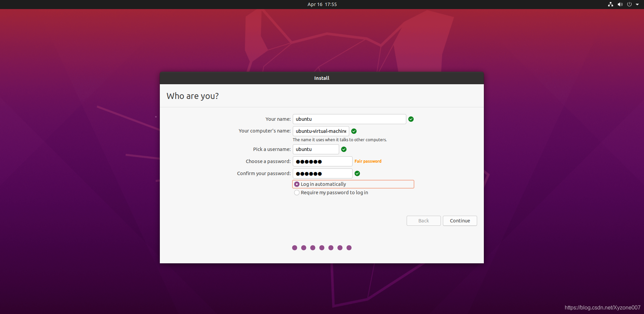Open the network status icon in top bar
Viewport: 644px width, 314px height.
[x=610, y=4]
